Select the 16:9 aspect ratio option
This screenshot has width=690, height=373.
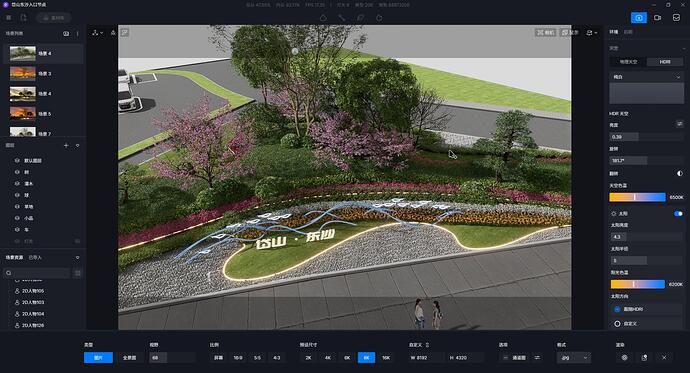(x=238, y=358)
